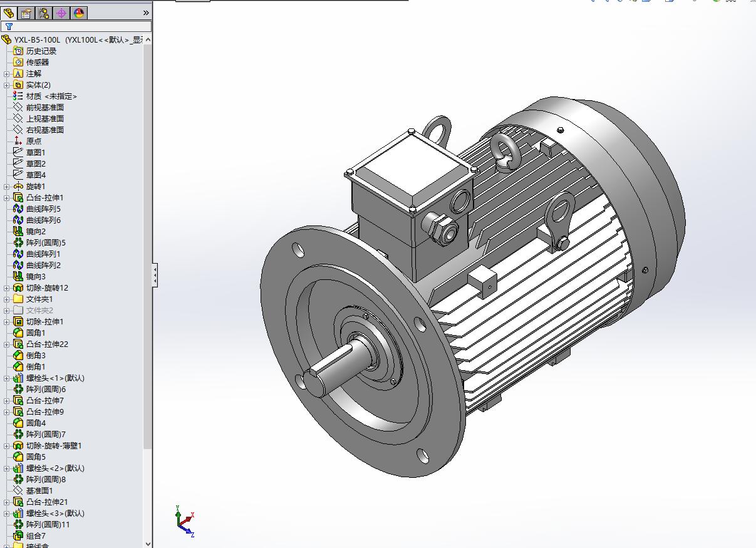756x548 pixels.
Task: Open the DisplayManager color sphere tab
Action: [79, 13]
